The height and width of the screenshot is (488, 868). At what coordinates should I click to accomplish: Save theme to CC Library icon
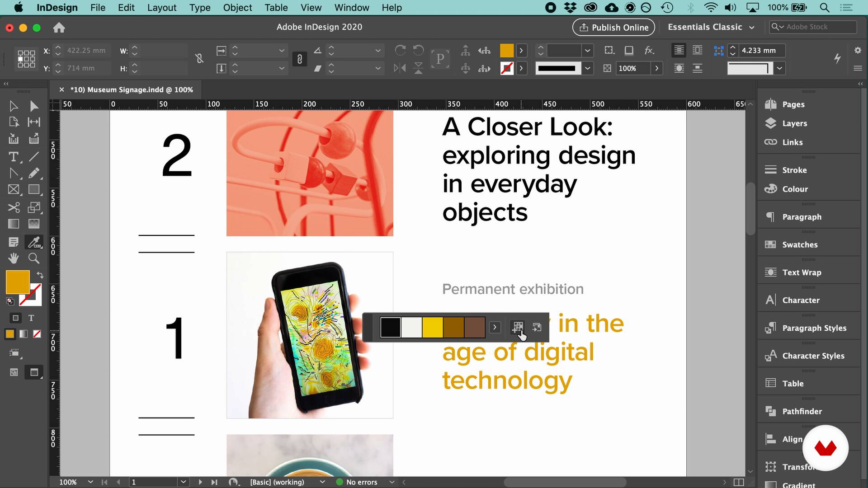pyautogui.click(x=537, y=327)
